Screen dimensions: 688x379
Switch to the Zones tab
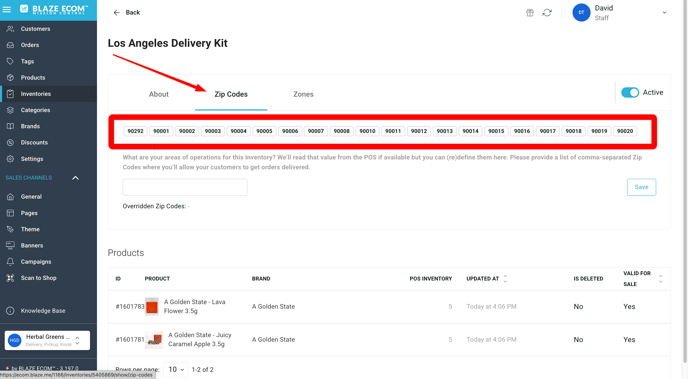click(x=303, y=94)
